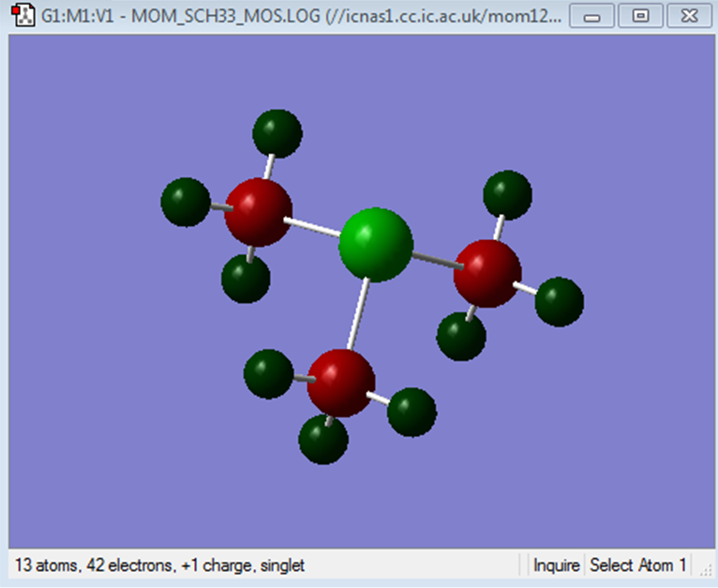Select the topmost dark green atom
This screenshot has width=718, height=588.
(x=277, y=134)
